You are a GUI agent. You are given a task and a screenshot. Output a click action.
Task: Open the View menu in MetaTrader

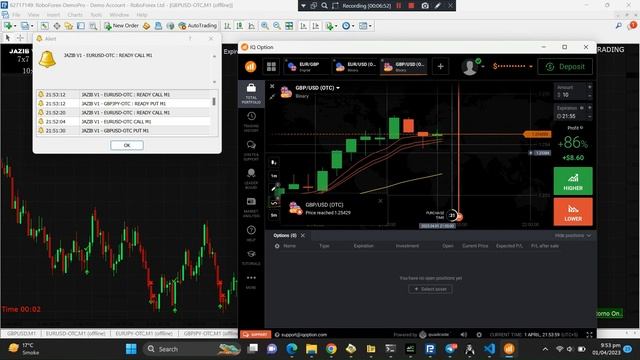click(33, 15)
